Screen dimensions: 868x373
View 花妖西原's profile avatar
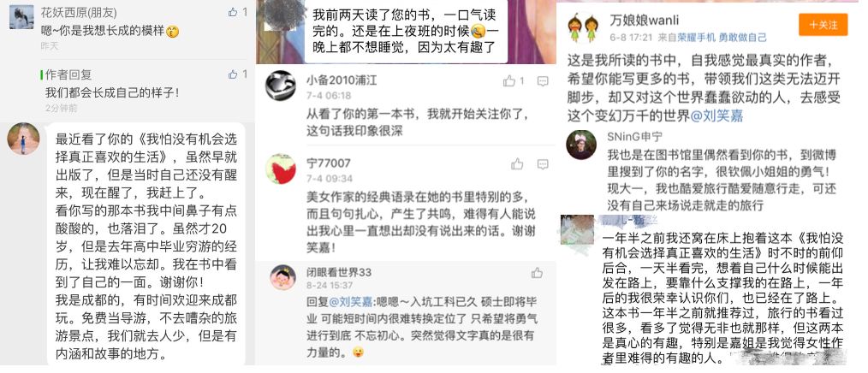tap(21, 17)
